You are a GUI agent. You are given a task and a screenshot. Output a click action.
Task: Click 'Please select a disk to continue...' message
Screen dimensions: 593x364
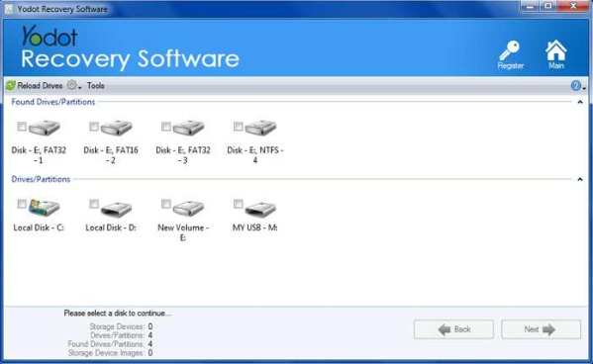tap(118, 313)
